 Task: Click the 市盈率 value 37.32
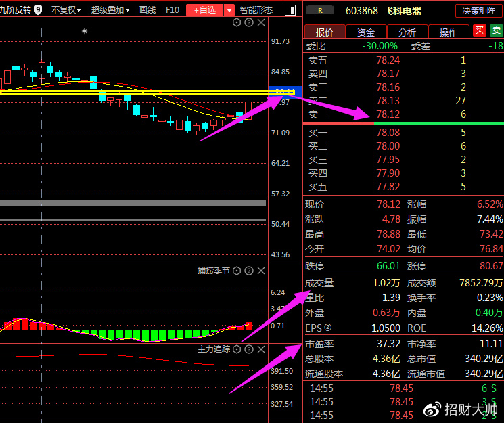[388, 344]
